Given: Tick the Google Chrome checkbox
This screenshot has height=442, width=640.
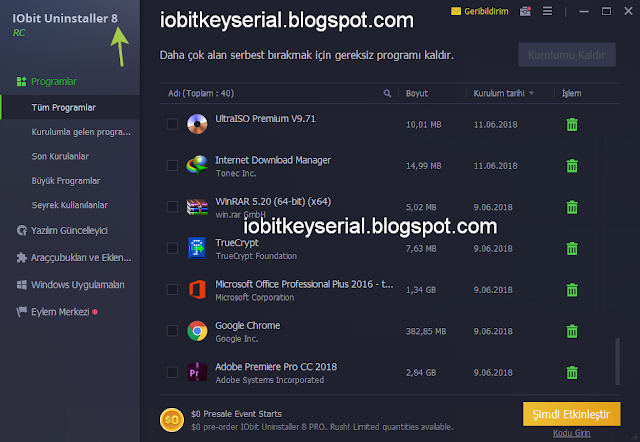Looking at the screenshot, I should click(172, 331).
